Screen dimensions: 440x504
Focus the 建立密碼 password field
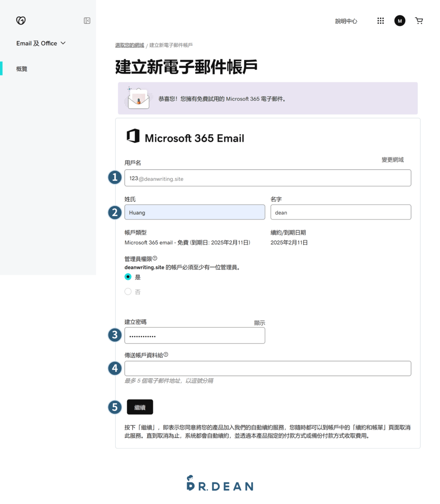click(x=194, y=335)
